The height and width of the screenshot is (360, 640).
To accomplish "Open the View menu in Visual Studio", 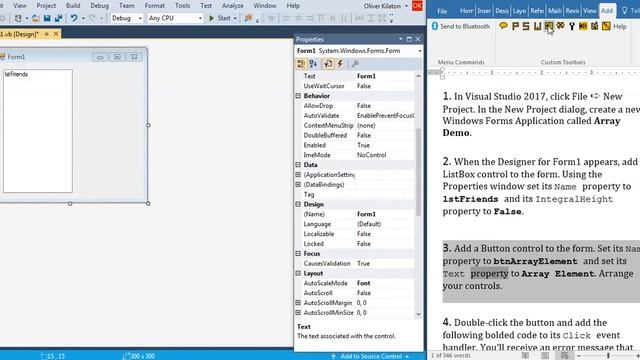I will 20,6.
